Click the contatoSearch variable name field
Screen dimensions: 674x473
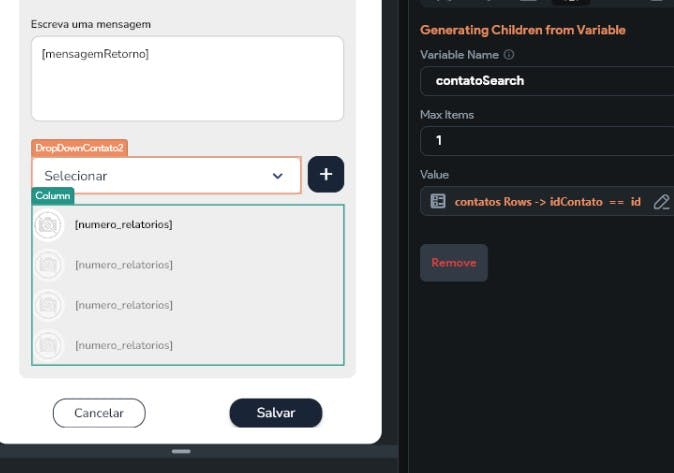pos(547,80)
